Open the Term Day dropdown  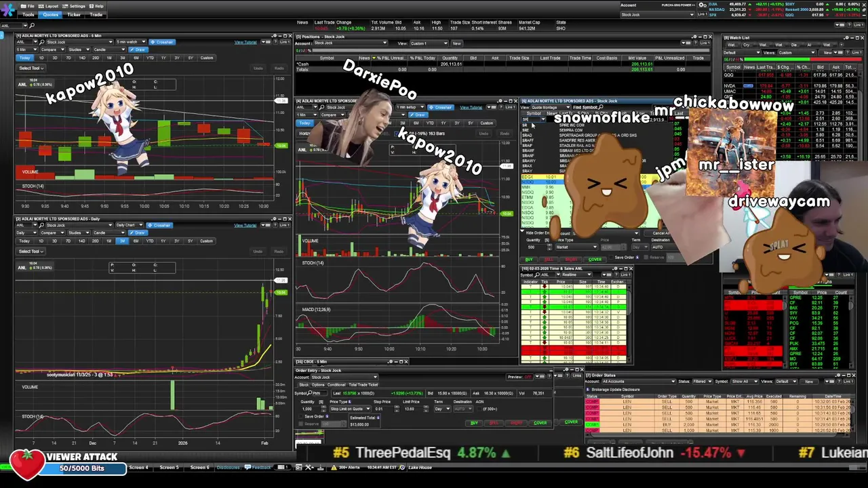click(x=442, y=409)
